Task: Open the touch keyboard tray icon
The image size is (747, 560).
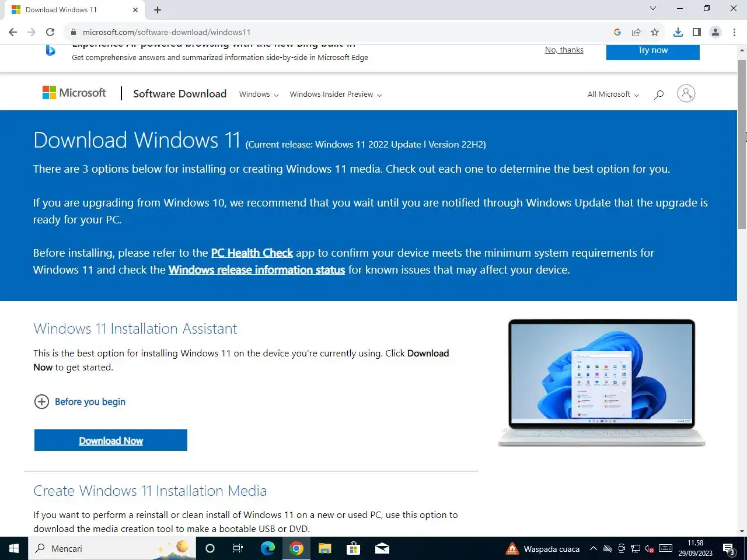Action: [x=665, y=548]
